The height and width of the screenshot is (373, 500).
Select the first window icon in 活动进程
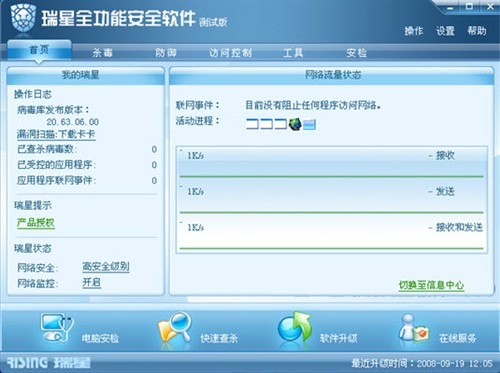tap(252, 124)
